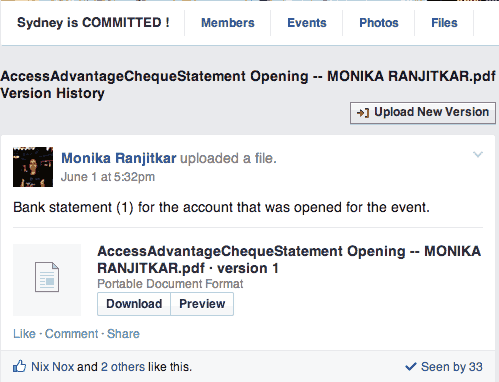This screenshot has height=382, width=499.
Task: Open the Members tab
Action: [x=228, y=23]
